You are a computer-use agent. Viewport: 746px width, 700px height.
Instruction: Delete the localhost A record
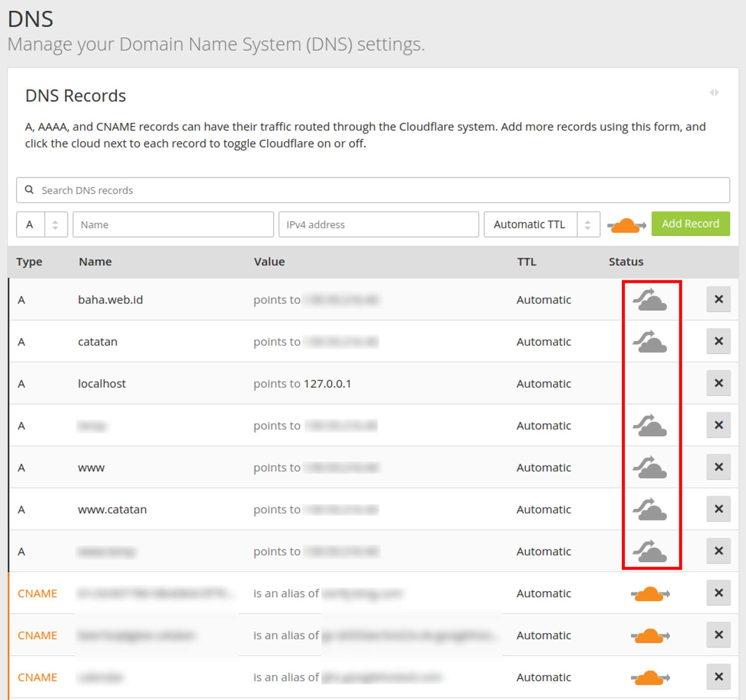pyautogui.click(x=718, y=383)
